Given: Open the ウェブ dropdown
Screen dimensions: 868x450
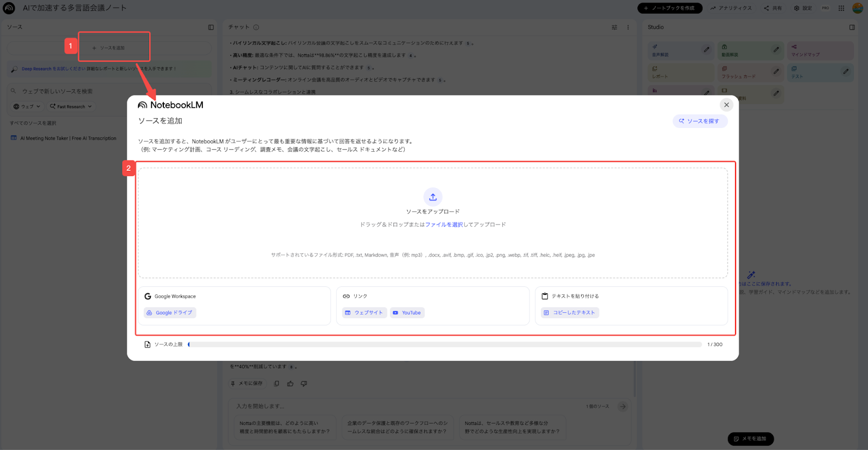Looking at the screenshot, I should (x=27, y=106).
